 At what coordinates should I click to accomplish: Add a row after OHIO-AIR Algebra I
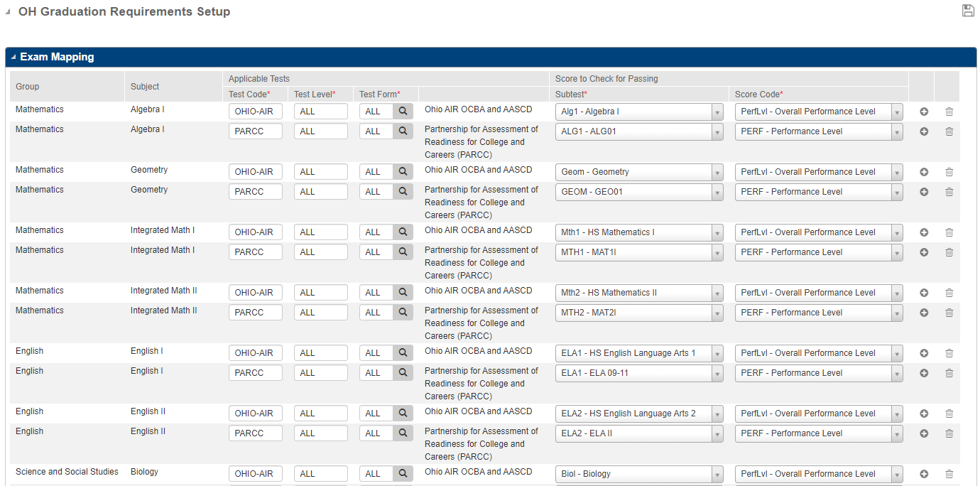point(924,112)
